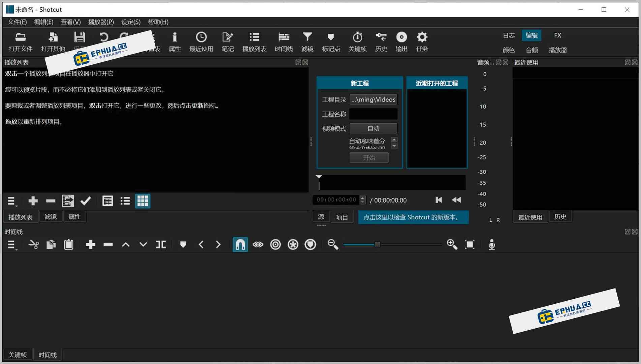Open the timeline hamburger menu
Image resolution: width=641 pixels, height=364 pixels.
[x=11, y=245]
